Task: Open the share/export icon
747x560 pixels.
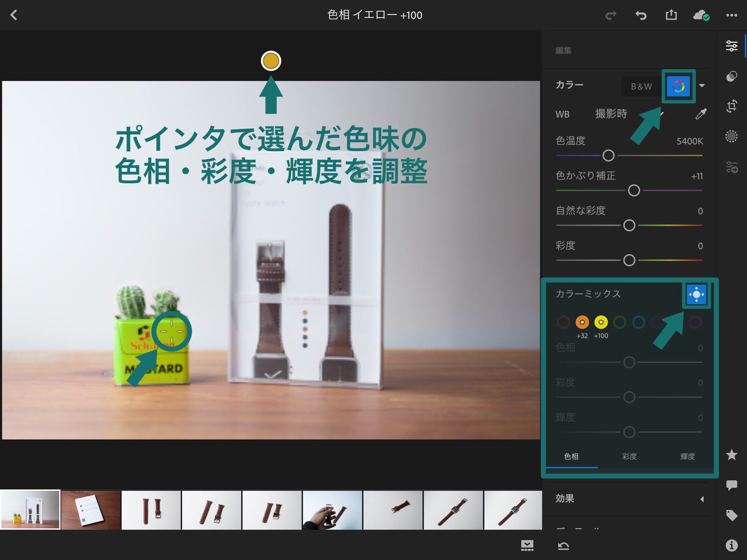Action: (x=671, y=15)
